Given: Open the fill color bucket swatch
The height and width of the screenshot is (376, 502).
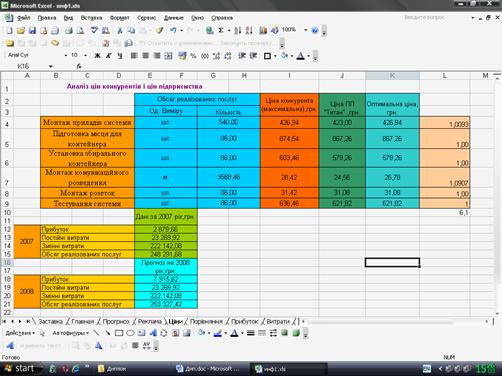Looking at the screenshot, I should coord(284,56).
